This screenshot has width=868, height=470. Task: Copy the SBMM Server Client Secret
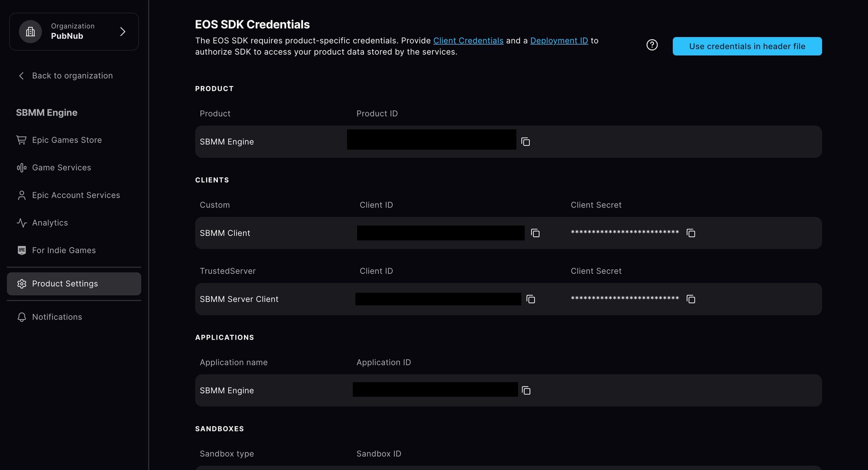coord(690,299)
